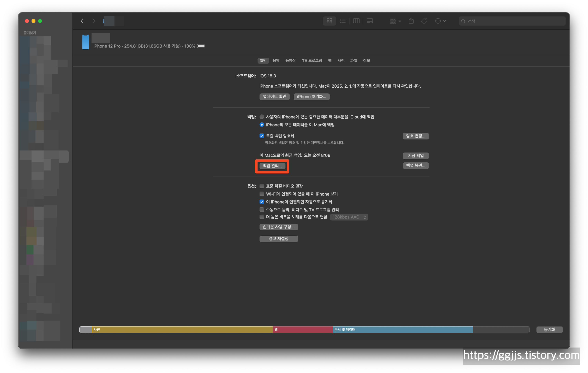The image size is (588, 373).
Task: Uncheck the 로컬 백업 암호화 checkbox
Action: pyautogui.click(x=262, y=136)
